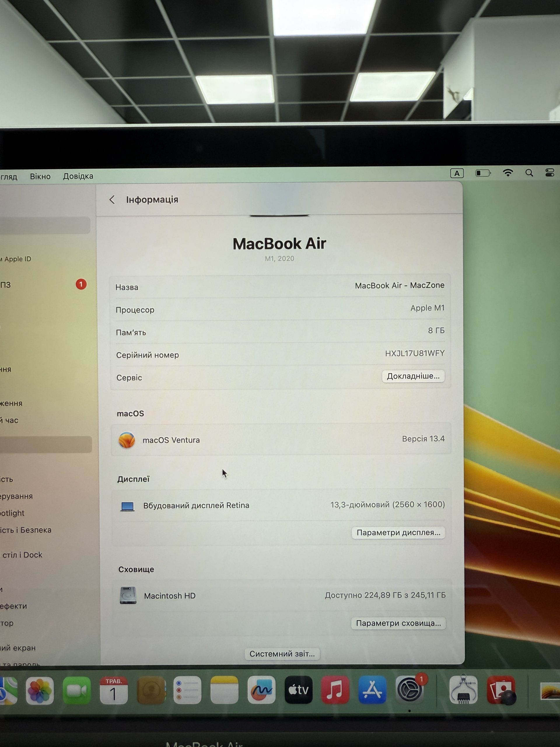Open Системний звіт report
The width and height of the screenshot is (560, 747).
click(x=282, y=654)
